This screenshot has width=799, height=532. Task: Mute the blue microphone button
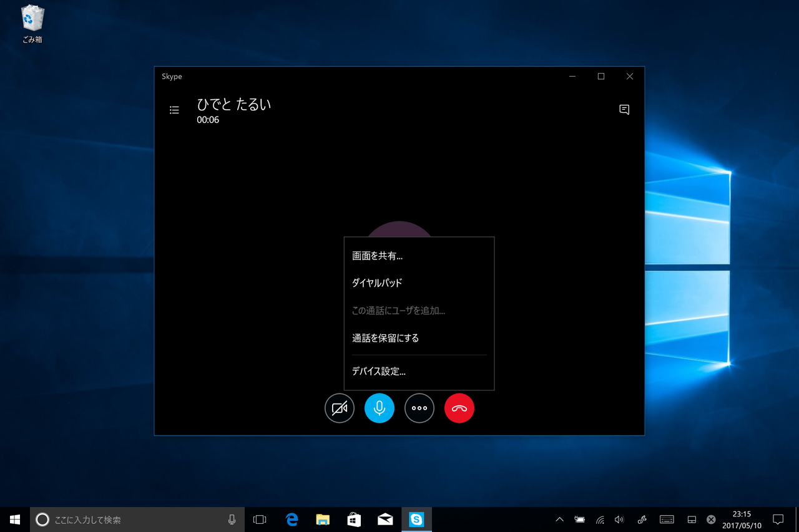(x=380, y=408)
